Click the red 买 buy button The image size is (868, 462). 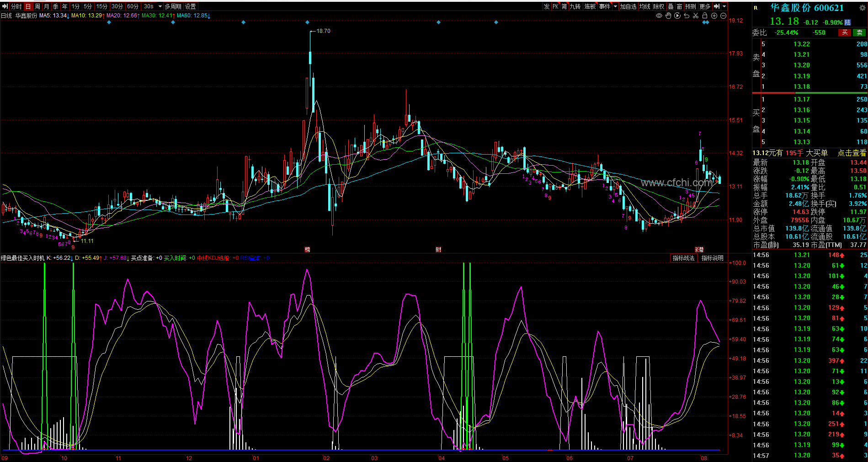coord(845,32)
